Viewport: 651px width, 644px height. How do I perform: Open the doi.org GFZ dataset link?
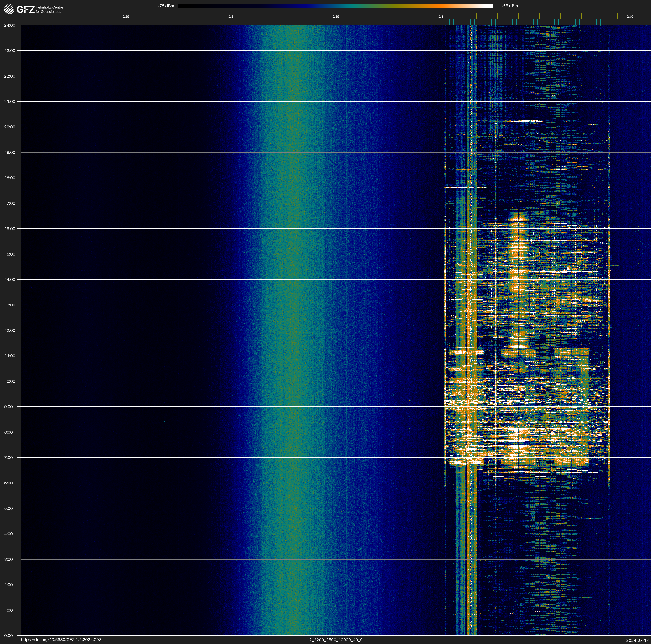coord(61,640)
